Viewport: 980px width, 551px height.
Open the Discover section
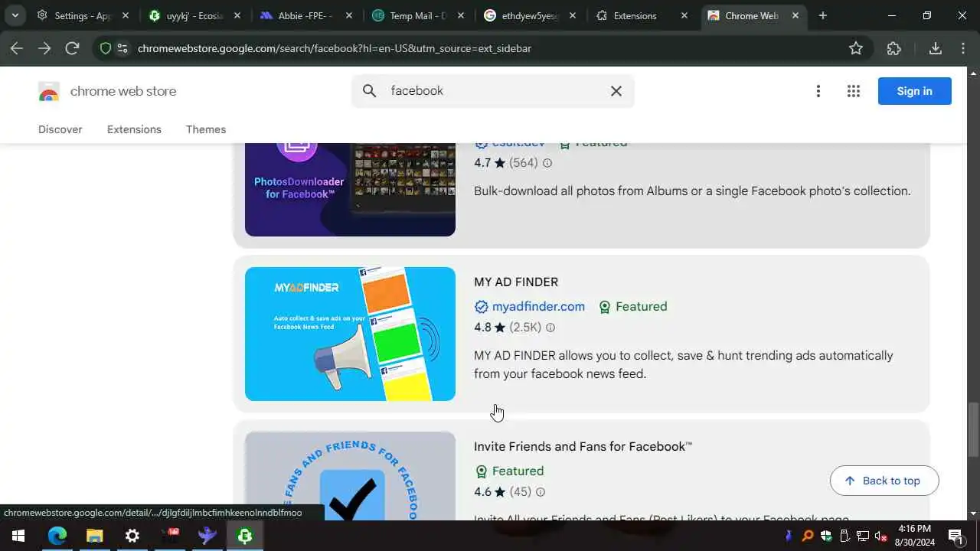point(60,129)
